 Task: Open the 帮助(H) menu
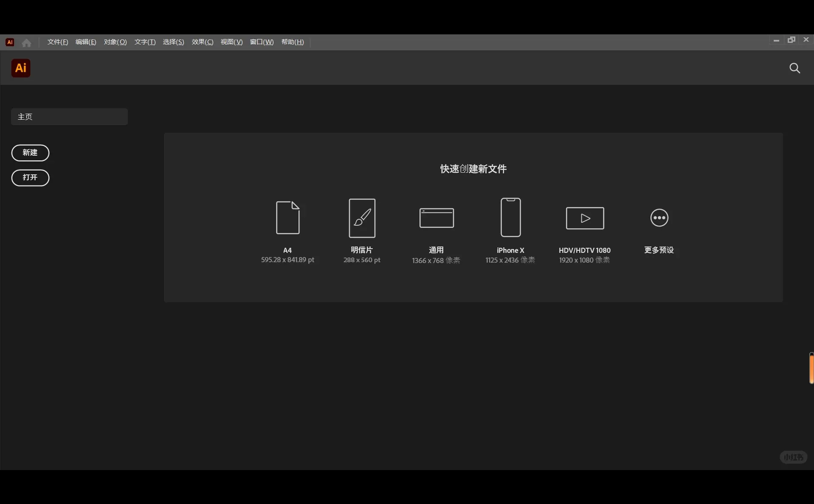[x=293, y=42]
